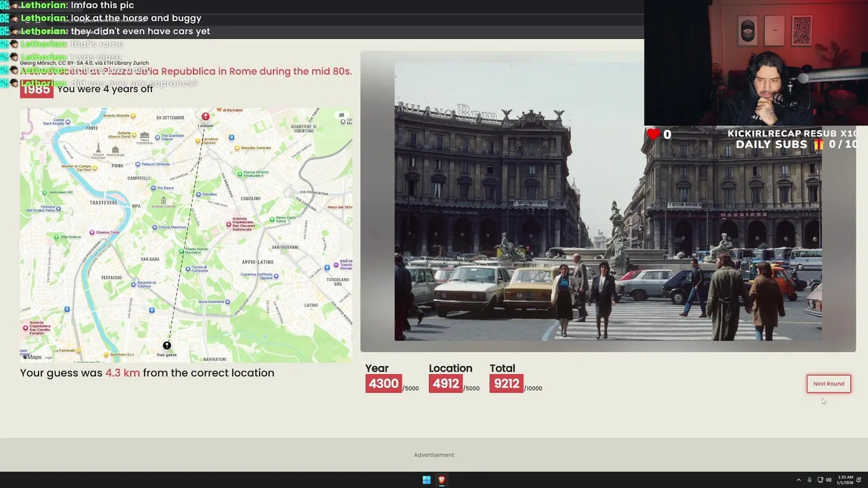The width and height of the screenshot is (868, 488).
Task: Click the Apple Maps logo
Action: pos(31,357)
